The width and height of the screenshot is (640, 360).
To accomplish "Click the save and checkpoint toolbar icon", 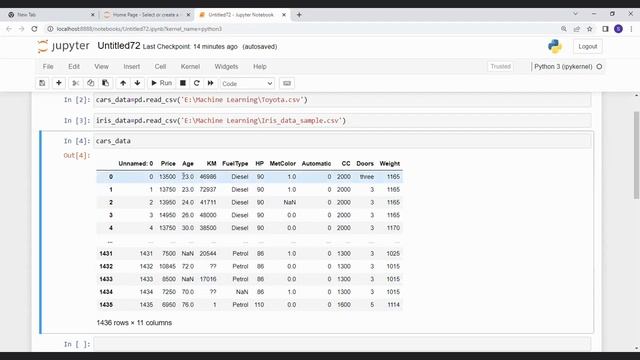I will tap(42, 83).
